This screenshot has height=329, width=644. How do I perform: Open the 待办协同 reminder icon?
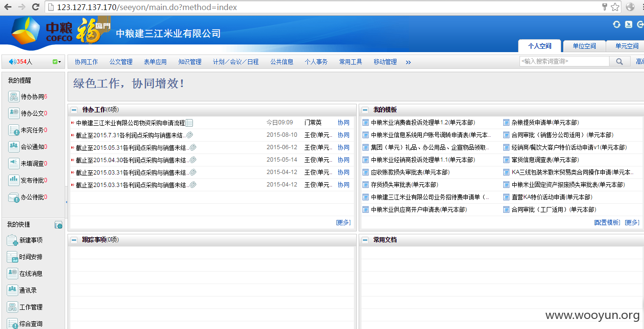(13, 97)
